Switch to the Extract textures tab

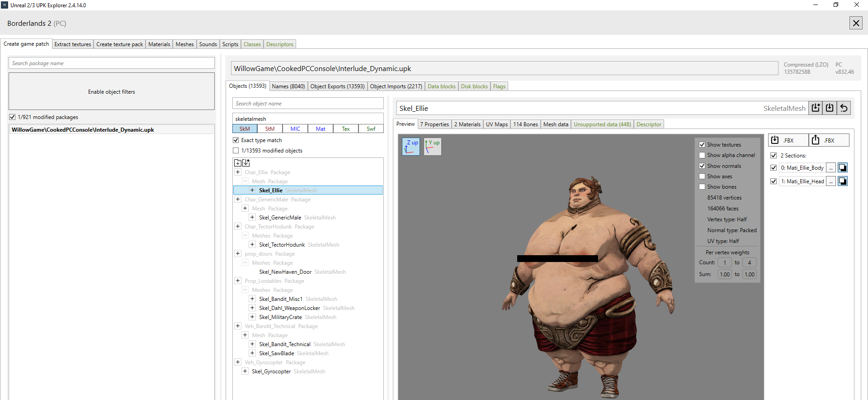[73, 44]
